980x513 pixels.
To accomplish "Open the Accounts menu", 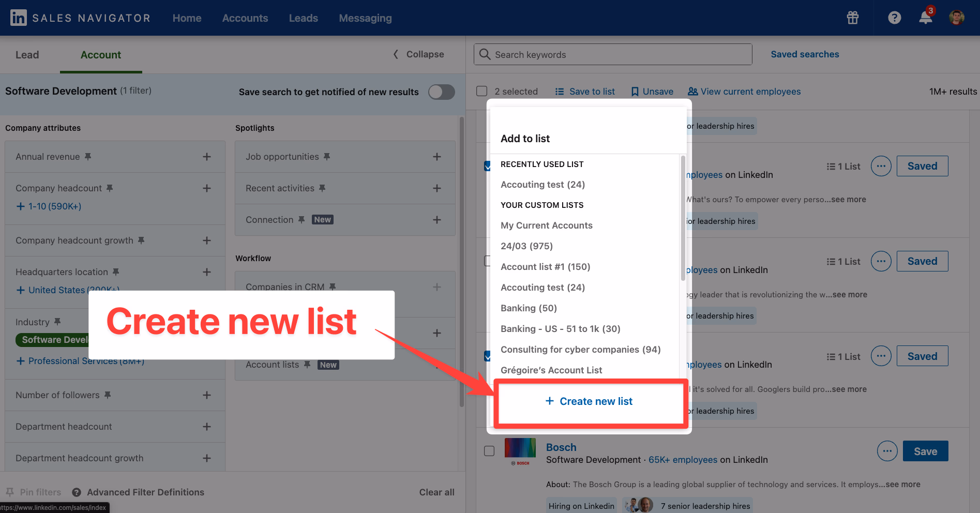I will [x=245, y=18].
